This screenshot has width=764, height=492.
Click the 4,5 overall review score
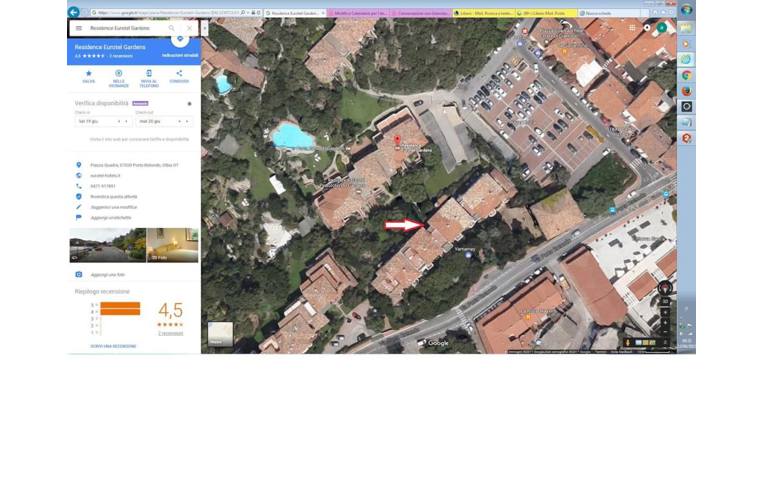click(171, 310)
